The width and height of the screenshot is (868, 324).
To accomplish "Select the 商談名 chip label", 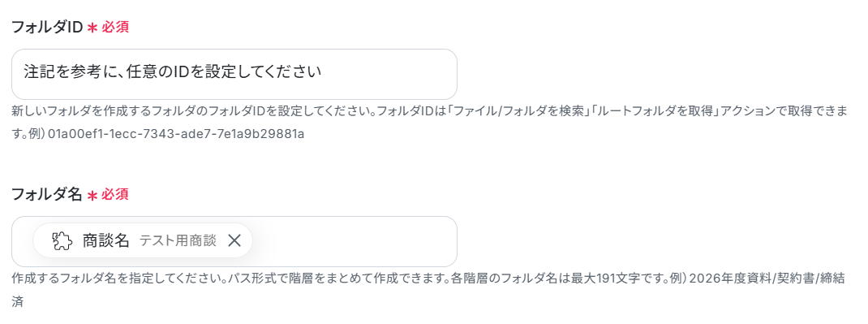I will (105, 240).
